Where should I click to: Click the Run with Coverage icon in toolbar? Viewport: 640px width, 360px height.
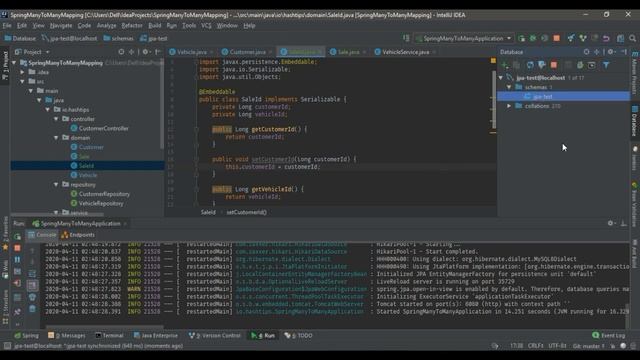544,38
